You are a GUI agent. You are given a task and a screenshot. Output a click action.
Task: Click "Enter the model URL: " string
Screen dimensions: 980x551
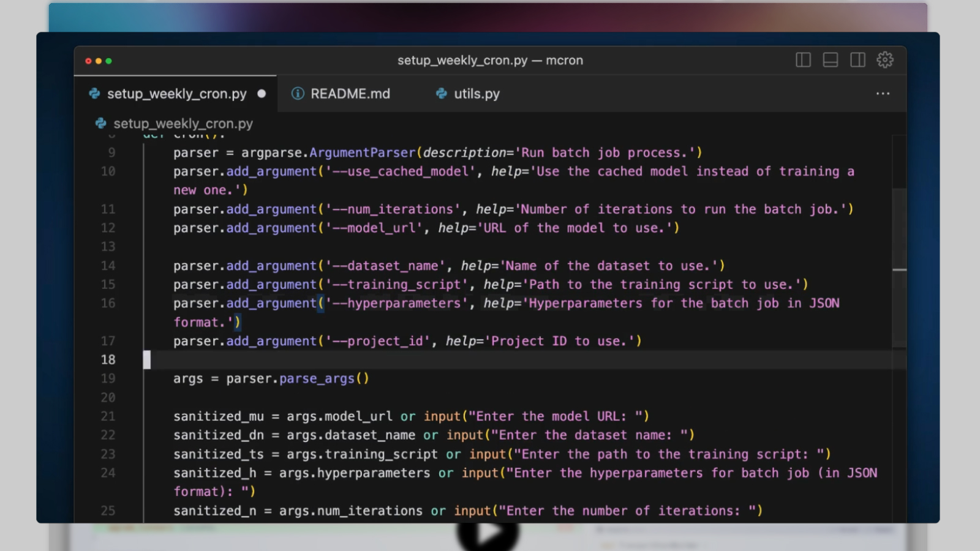click(555, 416)
